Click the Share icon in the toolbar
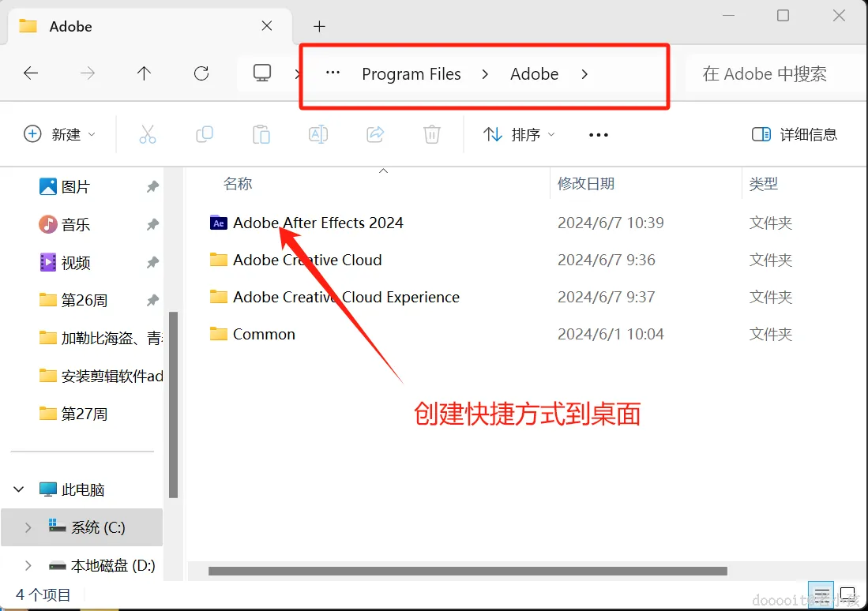This screenshot has width=868, height=611. click(x=375, y=134)
